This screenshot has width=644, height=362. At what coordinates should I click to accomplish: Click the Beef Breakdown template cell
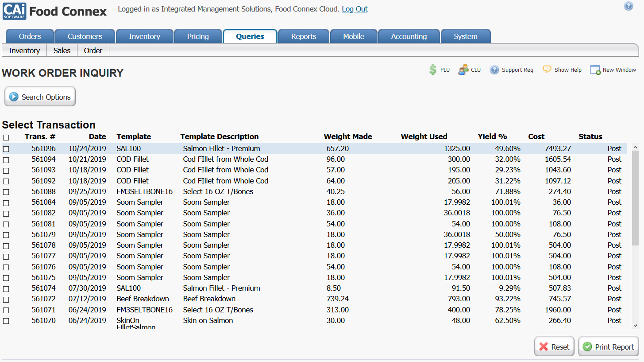143,299
